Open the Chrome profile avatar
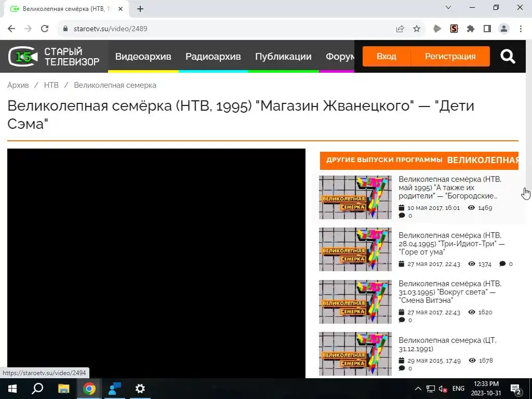Viewport: 532px width, 399px height. pyautogui.click(x=504, y=29)
